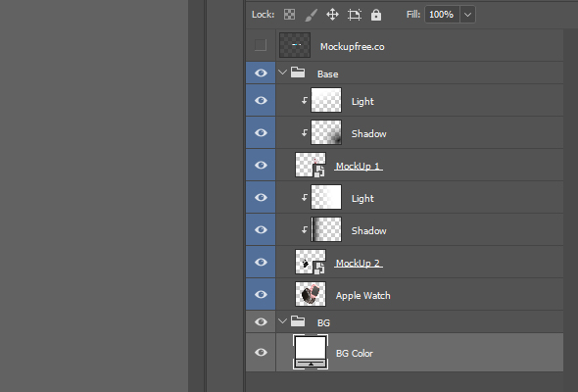578x392 pixels.
Task: Click the lock all padlock icon
Action: pyautogui.click(x=376, y=15)
